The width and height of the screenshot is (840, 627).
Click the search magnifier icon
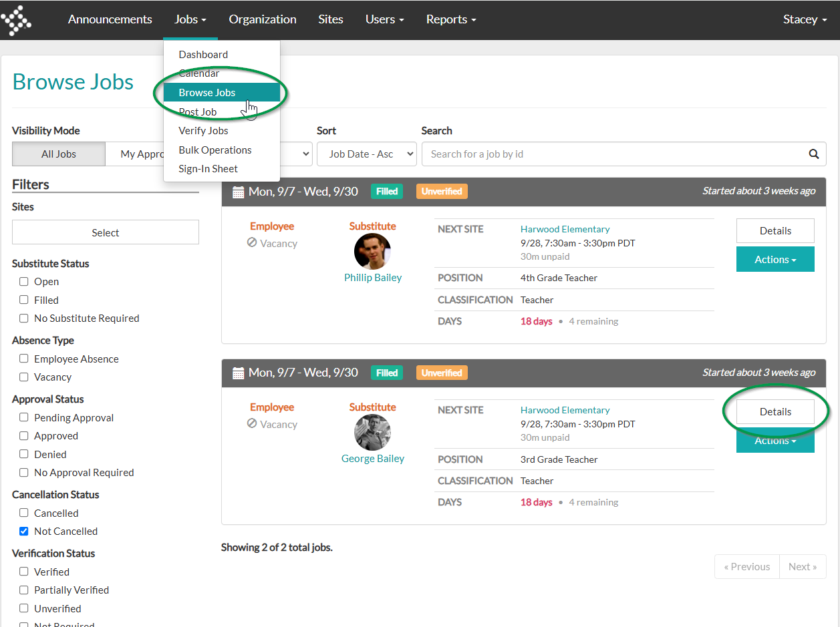tap(813, 154)
